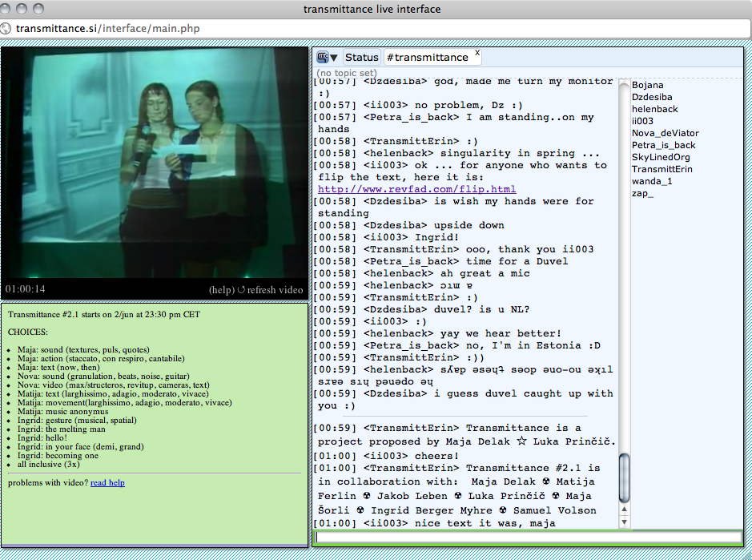Click the window title 'transmittance live interface'
752x560 pixels.
click(x=372, y=9)
